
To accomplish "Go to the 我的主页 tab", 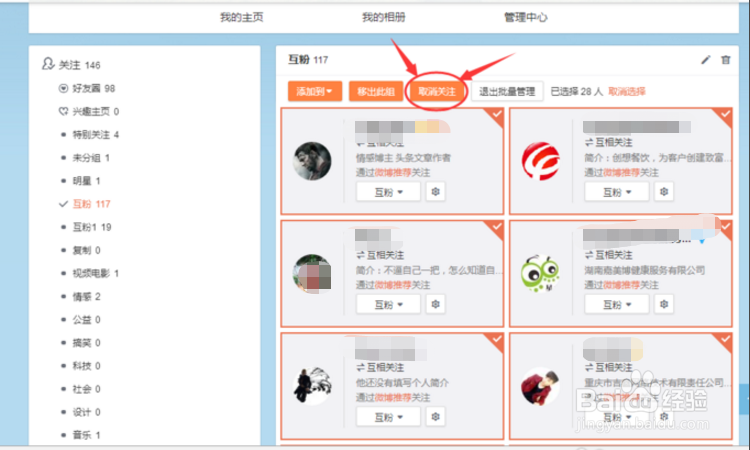I will coord(242,18).
